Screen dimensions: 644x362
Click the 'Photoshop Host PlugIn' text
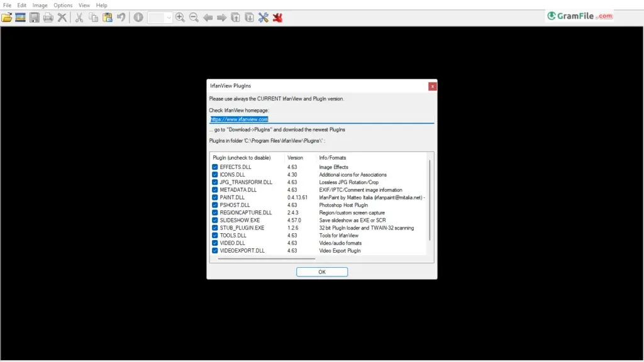(x=343, y=205)
